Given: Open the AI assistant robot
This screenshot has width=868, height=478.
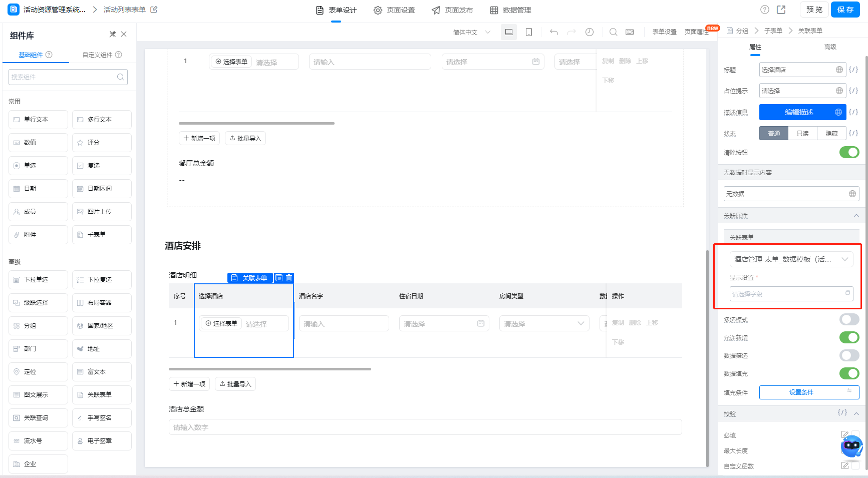Looking at the screenshot, I should point(852,446).
